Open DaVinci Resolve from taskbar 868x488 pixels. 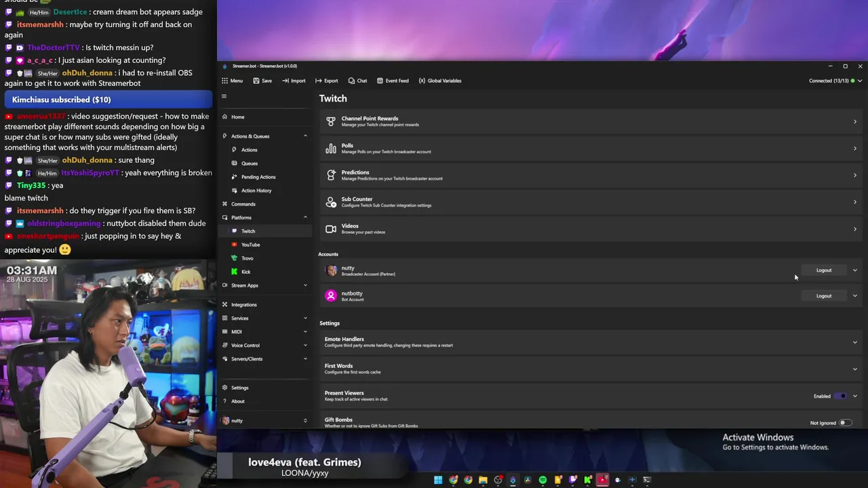coord(528,480)
